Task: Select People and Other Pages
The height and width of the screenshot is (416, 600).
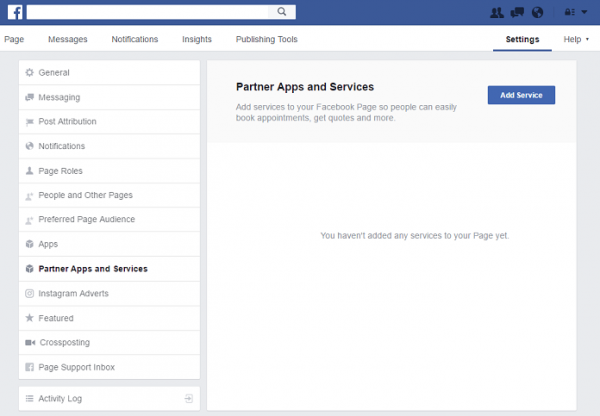Action: coord(109,195)
